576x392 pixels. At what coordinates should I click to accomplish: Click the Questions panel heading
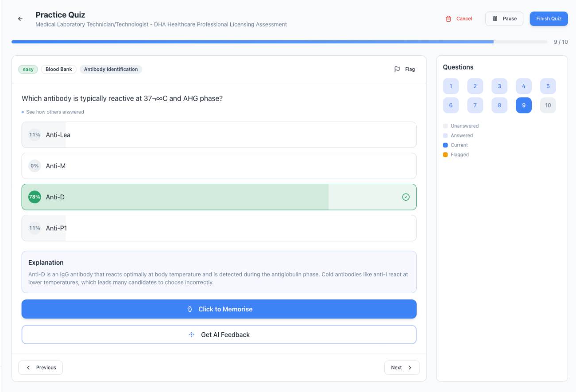point(458,67)
